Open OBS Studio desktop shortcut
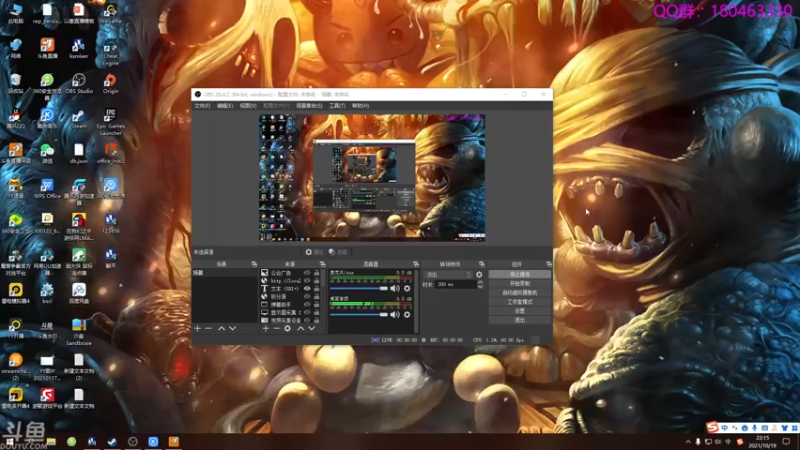The height and width of the screenshot is (450, 800). (79, 84)
